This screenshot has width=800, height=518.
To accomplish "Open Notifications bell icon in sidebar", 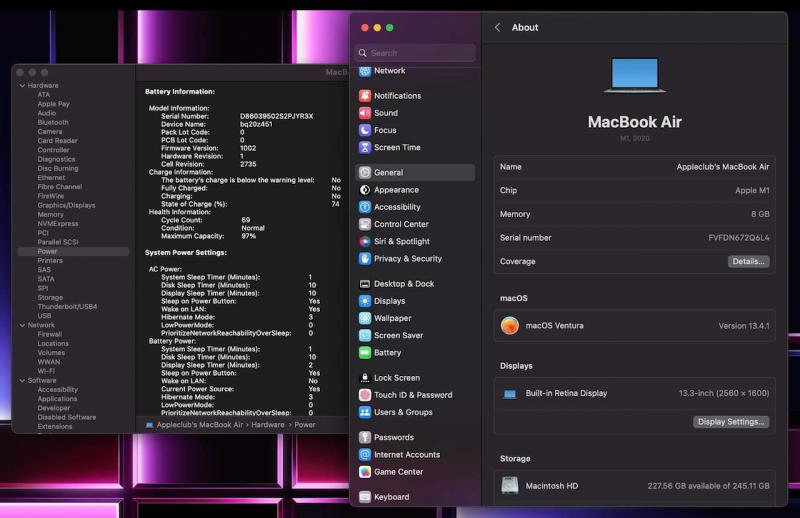I will coord(364,95).
